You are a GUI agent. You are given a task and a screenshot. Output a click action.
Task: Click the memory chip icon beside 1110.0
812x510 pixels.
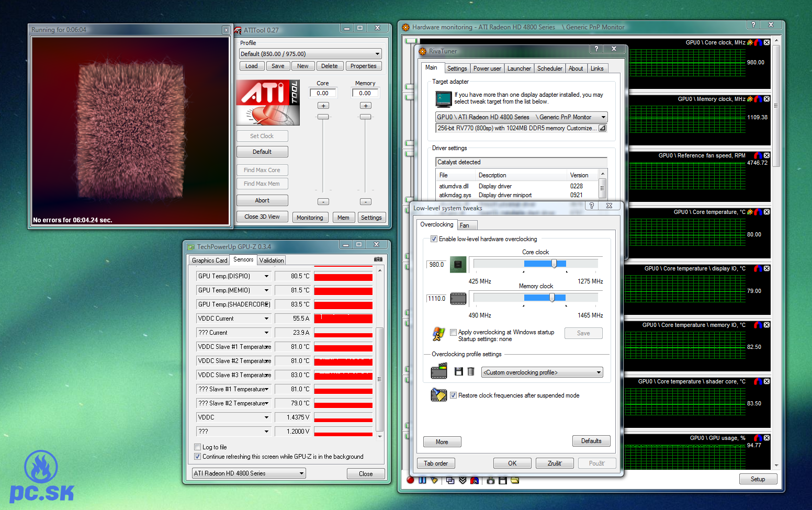coord(458,299)
